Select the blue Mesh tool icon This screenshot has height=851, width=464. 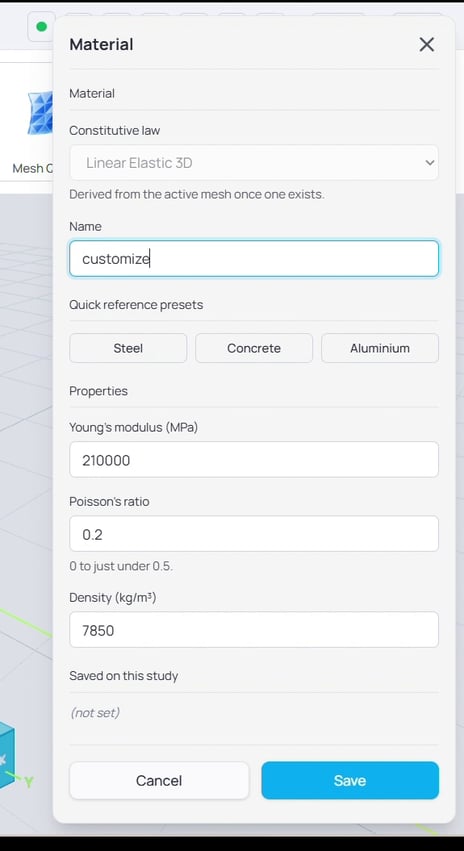tap(40, 113)
